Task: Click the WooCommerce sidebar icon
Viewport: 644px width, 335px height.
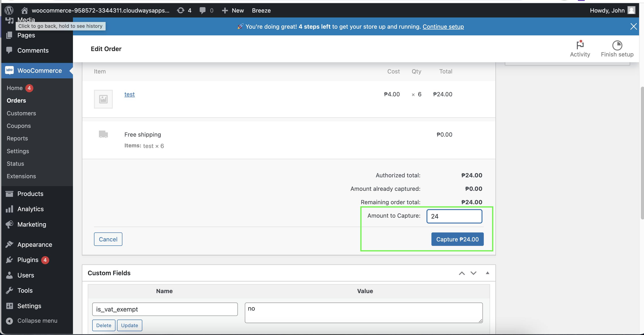Action: pos(9,70)
